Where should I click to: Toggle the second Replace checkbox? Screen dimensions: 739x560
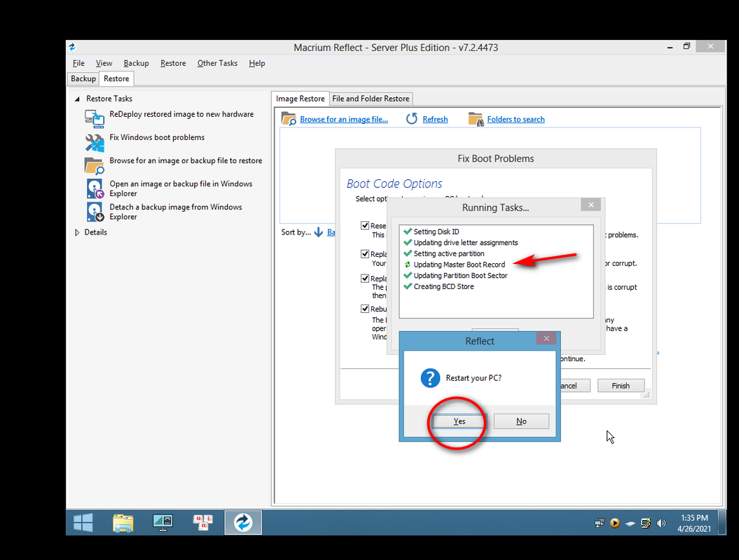[x=364, y=279]
